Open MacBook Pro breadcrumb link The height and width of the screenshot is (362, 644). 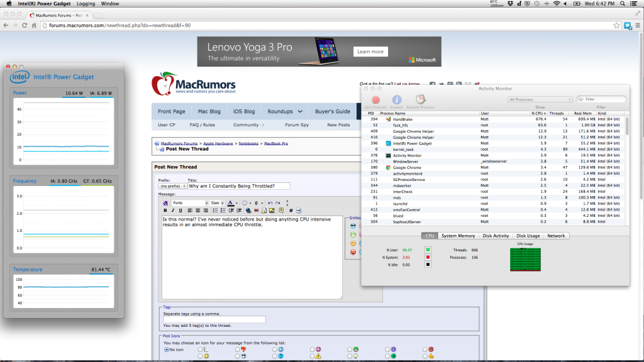(276, 143)
